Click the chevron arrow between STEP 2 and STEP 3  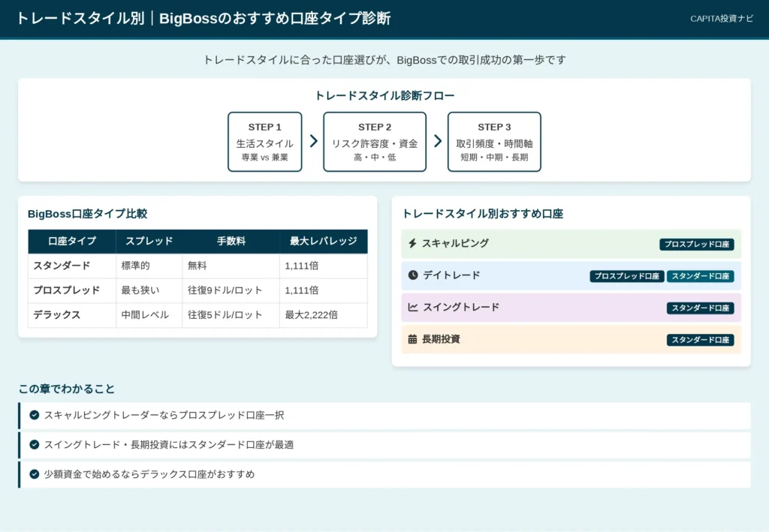(x=438, y=141)
